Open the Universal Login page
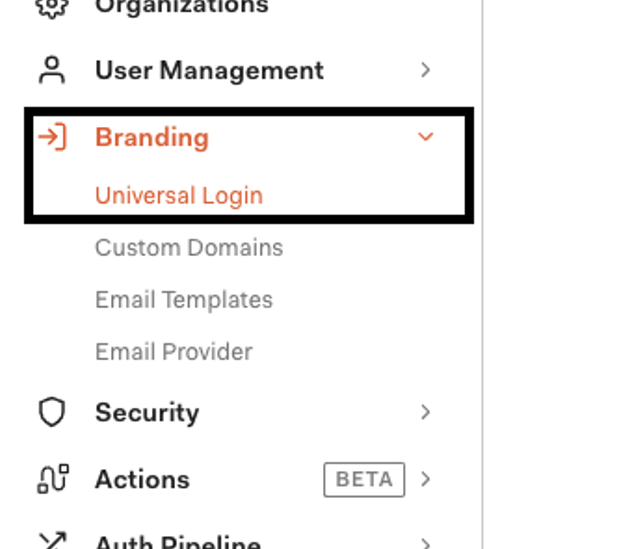 tap(179, 195)
